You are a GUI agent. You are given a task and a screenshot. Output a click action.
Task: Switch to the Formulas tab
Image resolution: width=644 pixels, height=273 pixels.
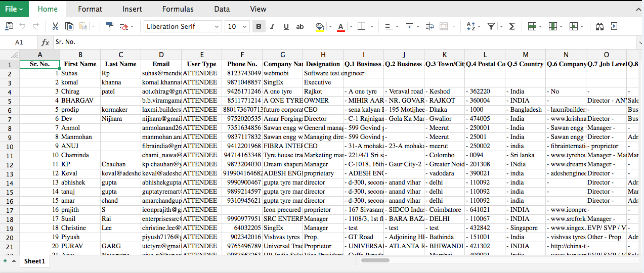click(178, 9)
